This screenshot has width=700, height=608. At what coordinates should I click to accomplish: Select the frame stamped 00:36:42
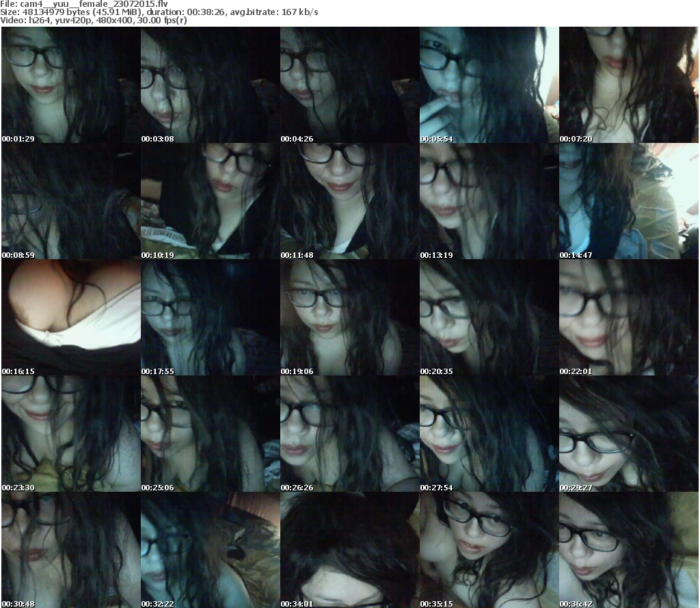click(629, 550)
